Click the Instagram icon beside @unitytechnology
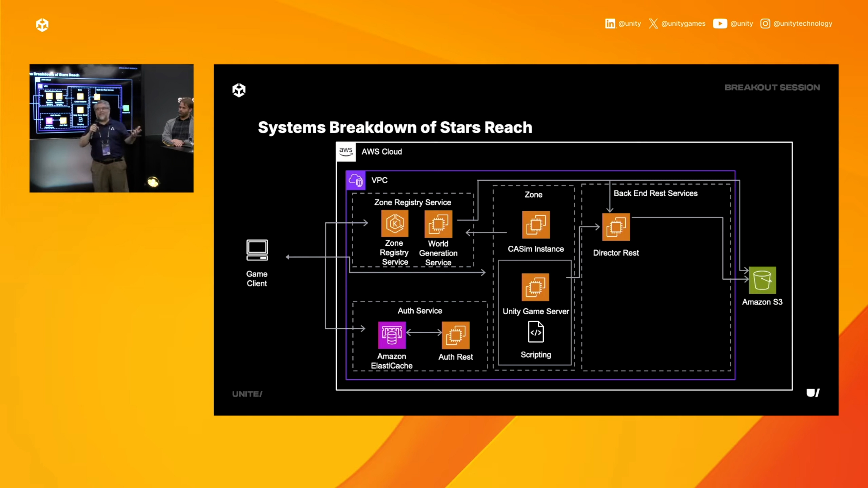The image size is (868, 488). [765, 23]
